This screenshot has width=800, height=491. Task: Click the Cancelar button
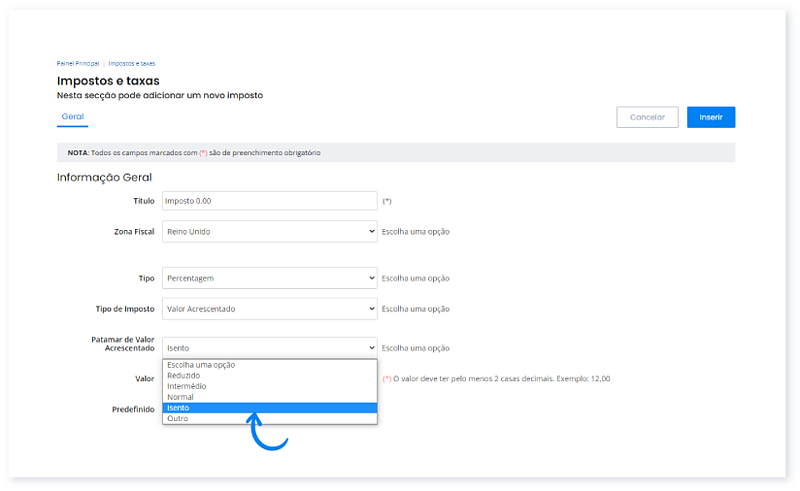pyautogui.click(x=647, y=117)
